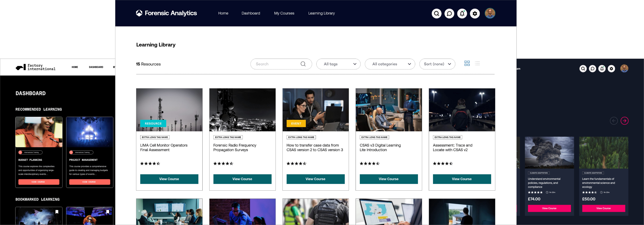Switch to grid view layout
The width and height of the screenshot is (644, 225).
coord(467,63)
